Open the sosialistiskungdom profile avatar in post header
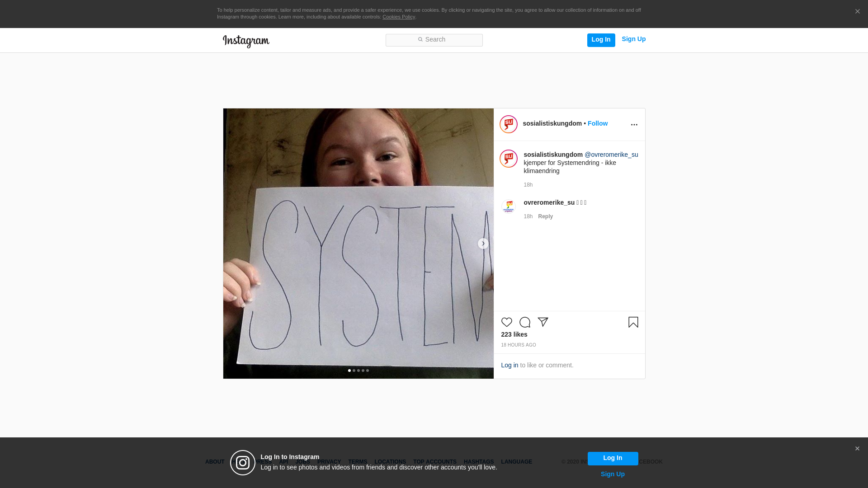 tap(509, 124)
